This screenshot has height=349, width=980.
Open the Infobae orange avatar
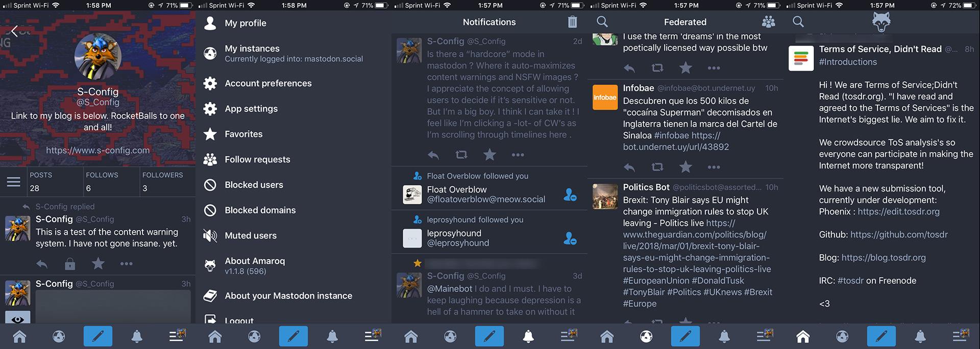click(x=605, y=97)
